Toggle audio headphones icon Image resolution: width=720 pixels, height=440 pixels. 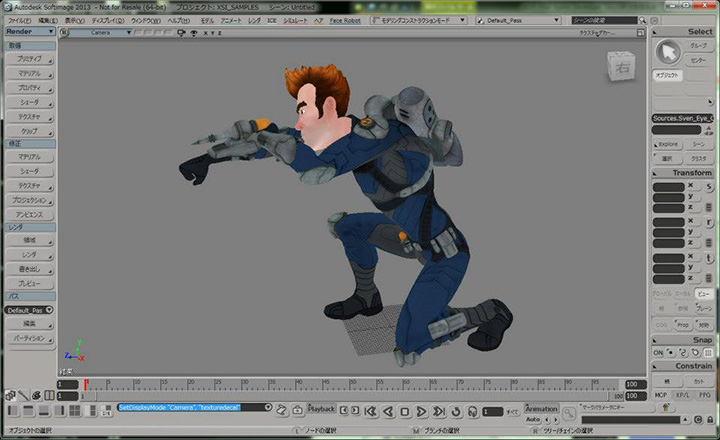point(472,412)
